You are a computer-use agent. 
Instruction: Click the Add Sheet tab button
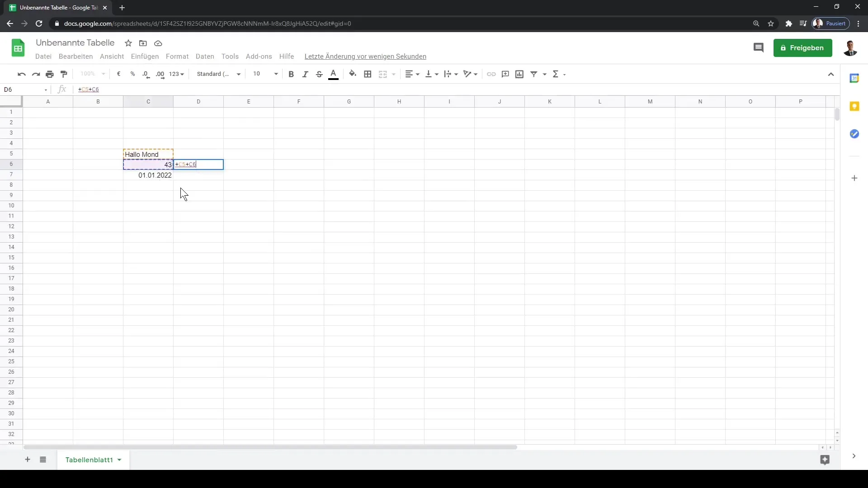click(x=28, y=460)
